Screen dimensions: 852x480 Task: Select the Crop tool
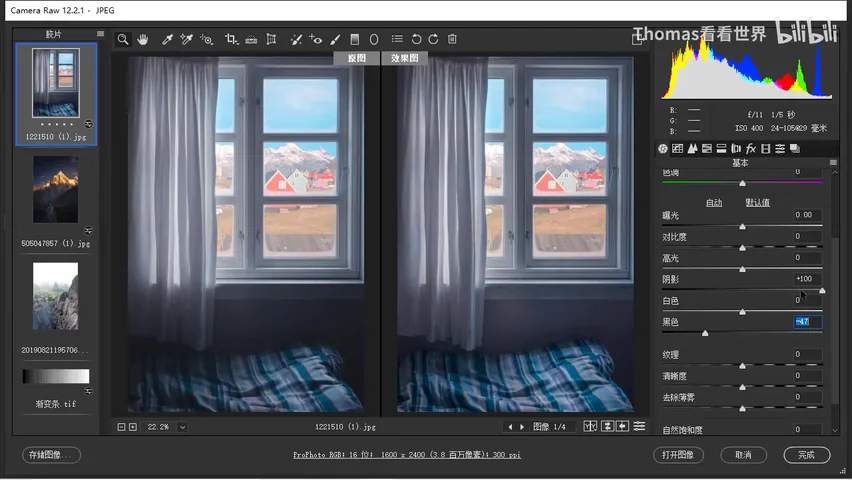coord(231,39)
